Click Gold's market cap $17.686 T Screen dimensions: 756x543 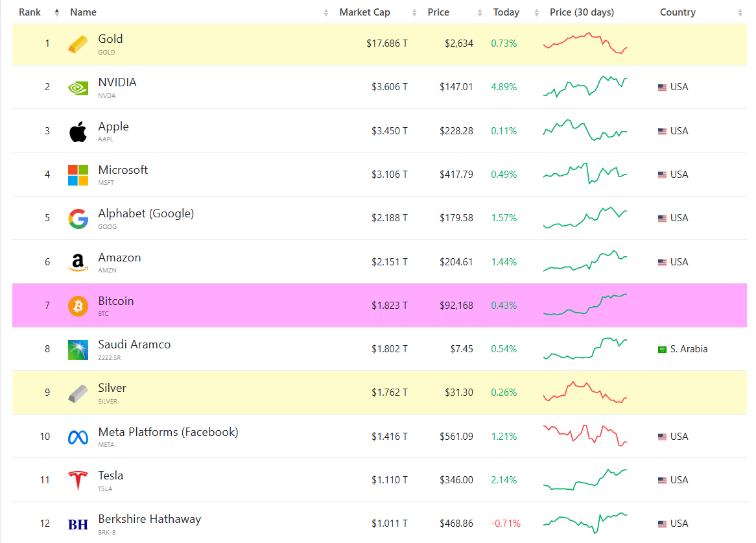point(387,43)
